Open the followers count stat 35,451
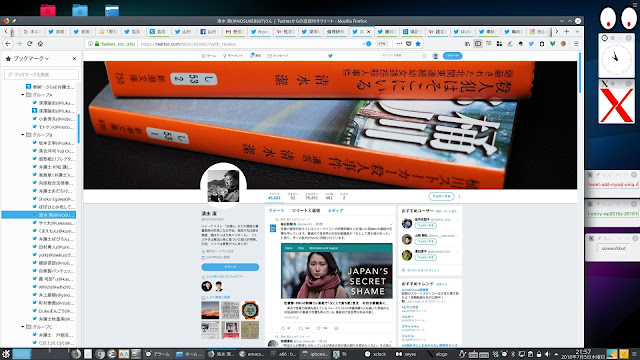This screenshot has width=640, height=360. click(311, 196)
